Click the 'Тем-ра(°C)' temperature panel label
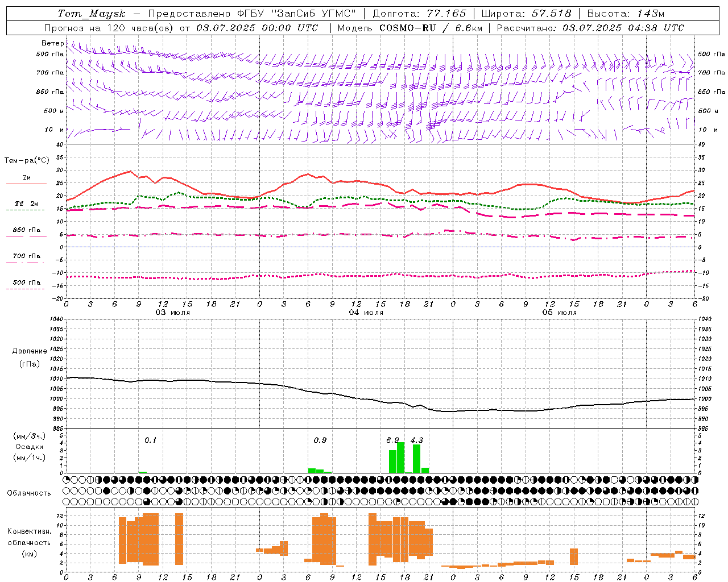Viewport: 728px width, 582px height. click(27, 161)
